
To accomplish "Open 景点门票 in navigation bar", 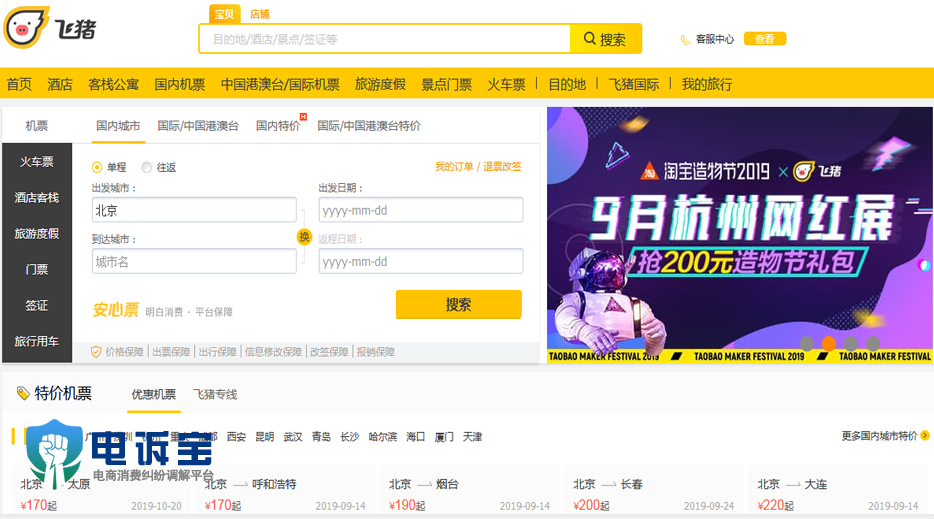I will click(x=446, y=84).
